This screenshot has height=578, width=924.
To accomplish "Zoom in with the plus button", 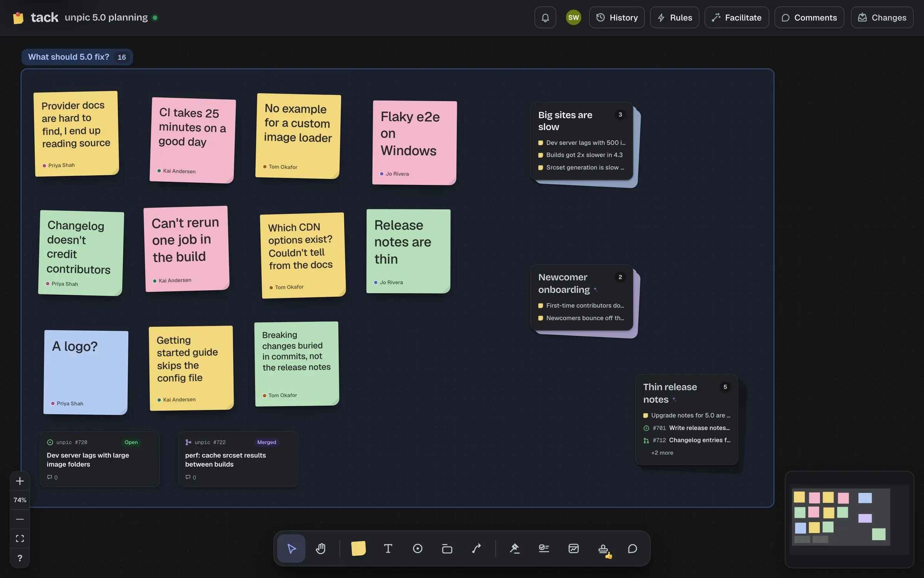I will (20, 481).
